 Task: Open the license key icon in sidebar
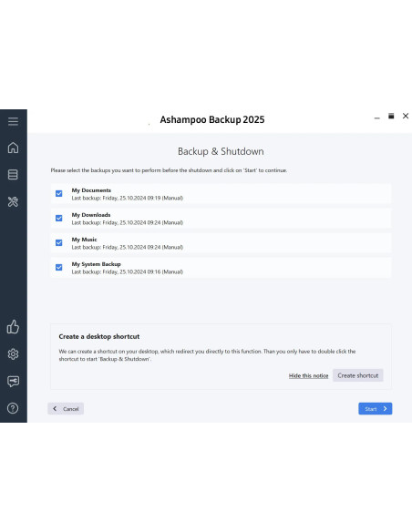pos(14,382)
